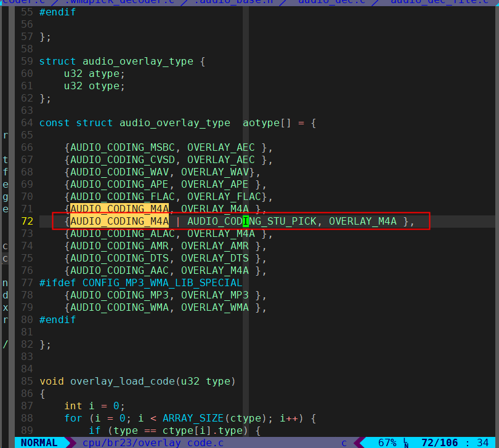Viewport: 499px width, 448px height.
Task: Click AUDIO_CODING_FLAC on line 70
Action: (x=123, y=197)
